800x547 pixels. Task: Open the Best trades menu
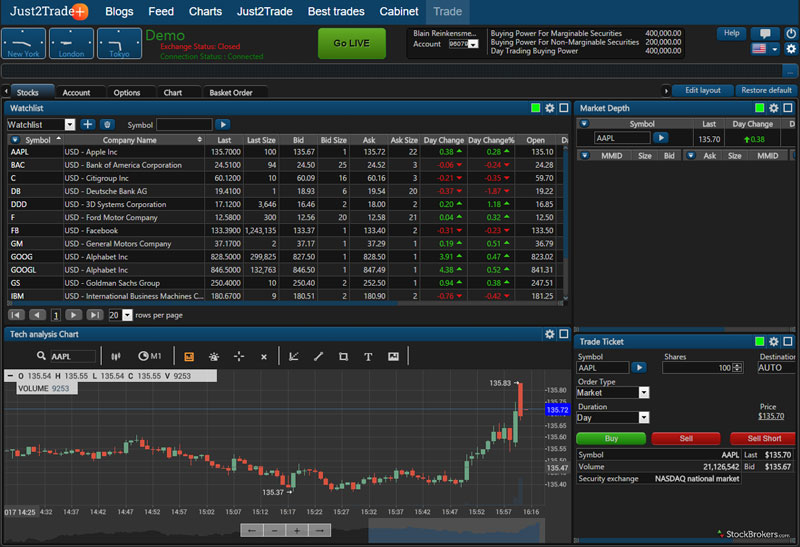[x=336, y=11]
